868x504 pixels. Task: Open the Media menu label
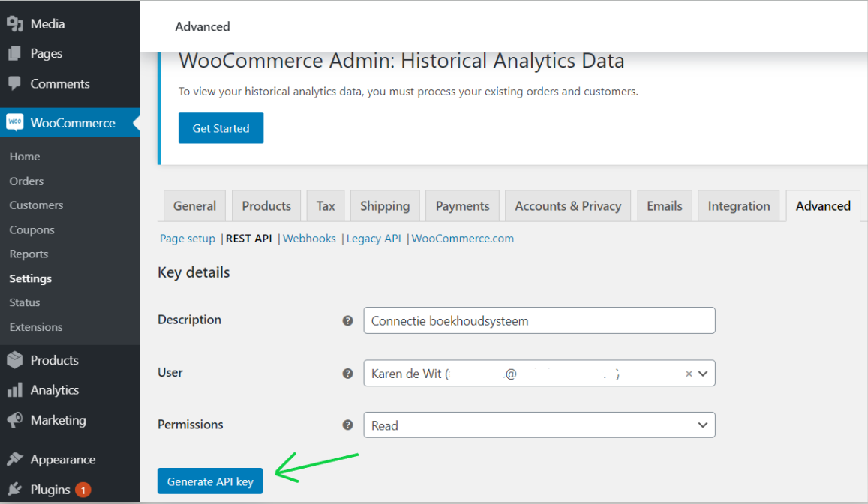[47, 24]
